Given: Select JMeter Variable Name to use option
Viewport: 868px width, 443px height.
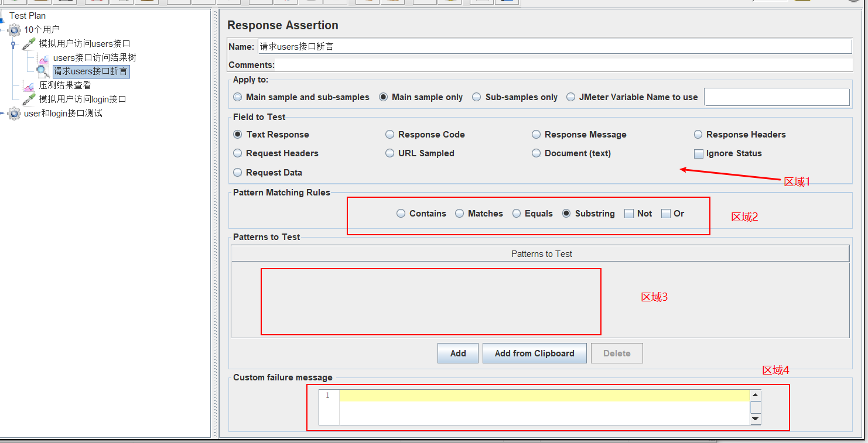Looking at the screenshot, I should tap(571, 97).
